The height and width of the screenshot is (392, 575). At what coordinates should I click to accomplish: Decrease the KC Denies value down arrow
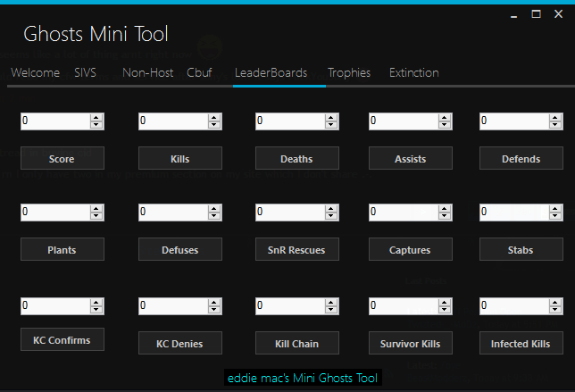[x=214, y=310]
